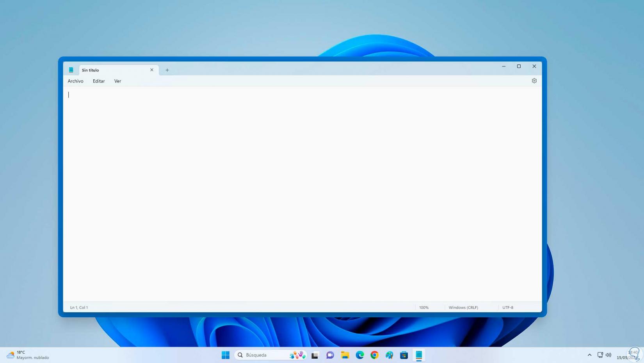The height and width of the screenshot is (363, 644).
Task: Click inside the empty Notepad text area
Action: tap(302, 194)
